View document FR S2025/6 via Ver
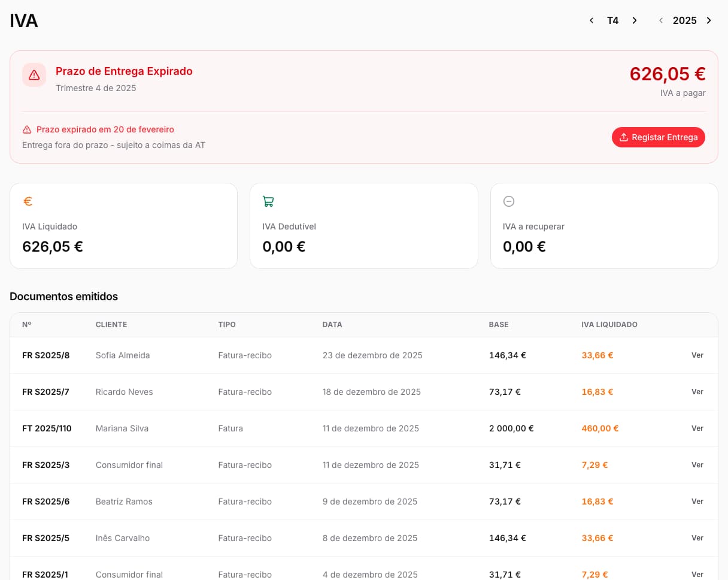Screen dimensions: 728x580 coord(697,502)
